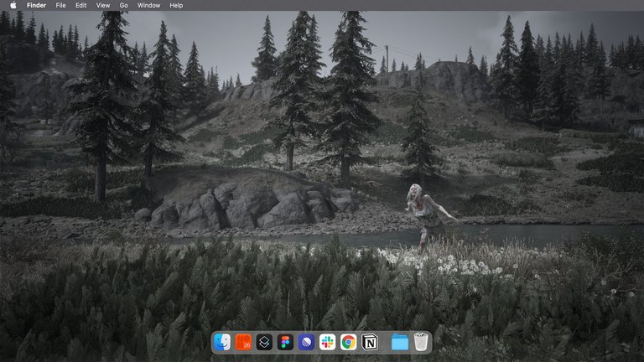
Task: Open the Window menu
Action: tap(148, 5)
